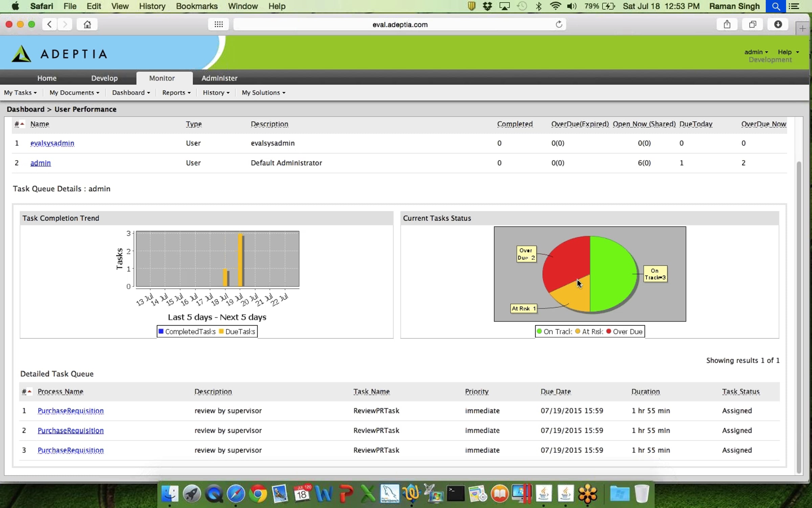This screenshot has width=812, height=508.
Task: Open Safari top sites grid icon
Action: pyautogui.click(x=219, y=24)
